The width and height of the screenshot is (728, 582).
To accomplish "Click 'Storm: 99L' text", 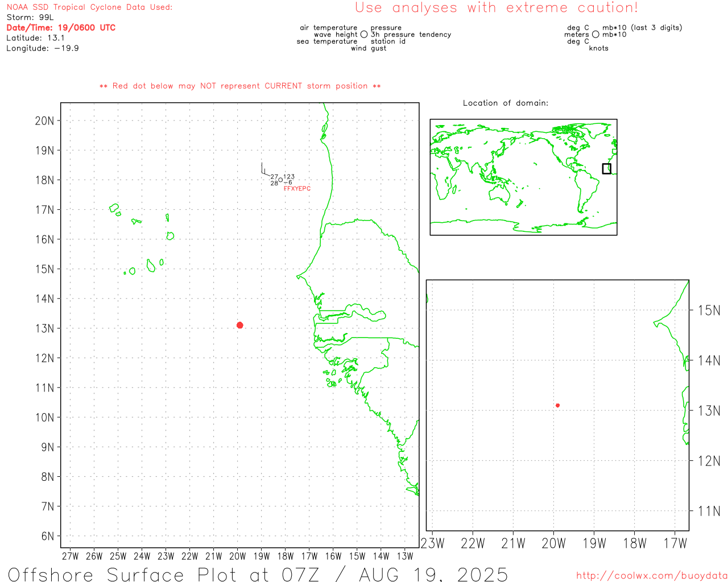I will [x=30, y=18].
